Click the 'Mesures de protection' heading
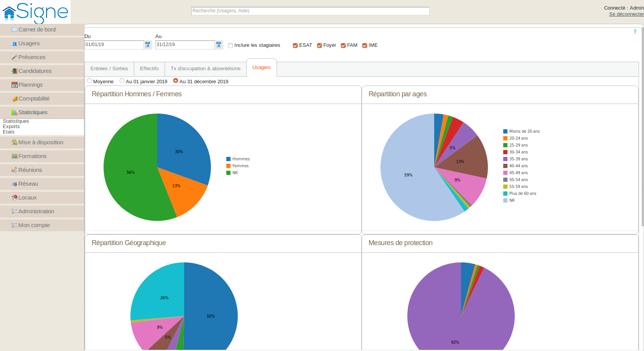Viewport: 644px width, 351px height. point(400,243)
